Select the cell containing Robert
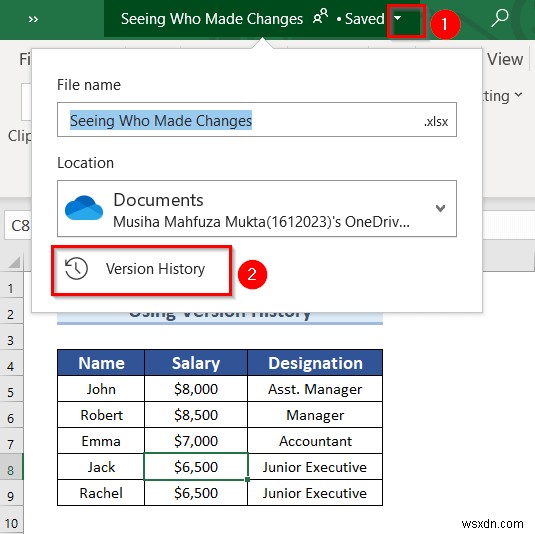Image resolution: width=535 pixels, height=534 pixels. click(101, 415)
